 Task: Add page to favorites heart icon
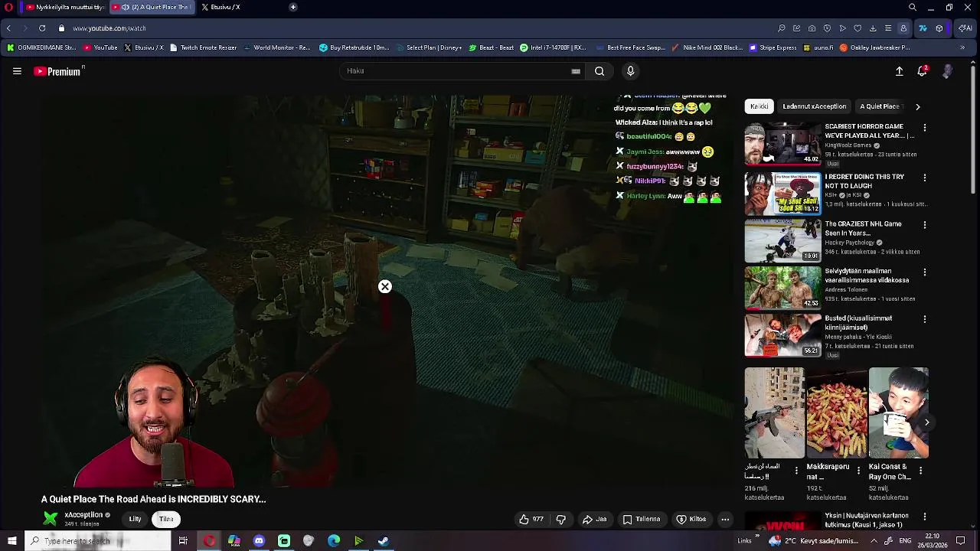point(857,28)
